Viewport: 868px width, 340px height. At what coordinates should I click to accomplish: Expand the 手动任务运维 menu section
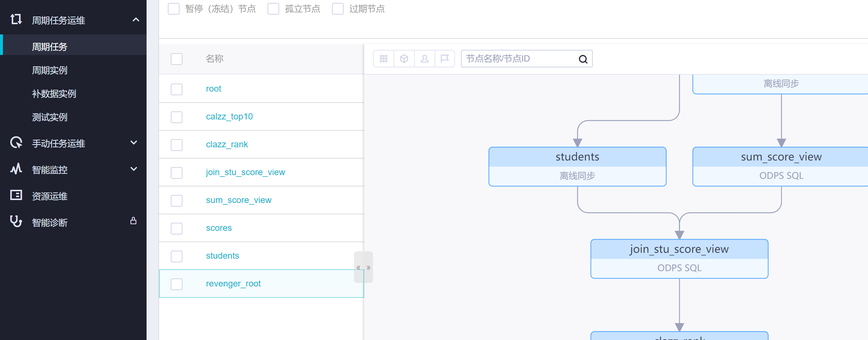point(134,143)
